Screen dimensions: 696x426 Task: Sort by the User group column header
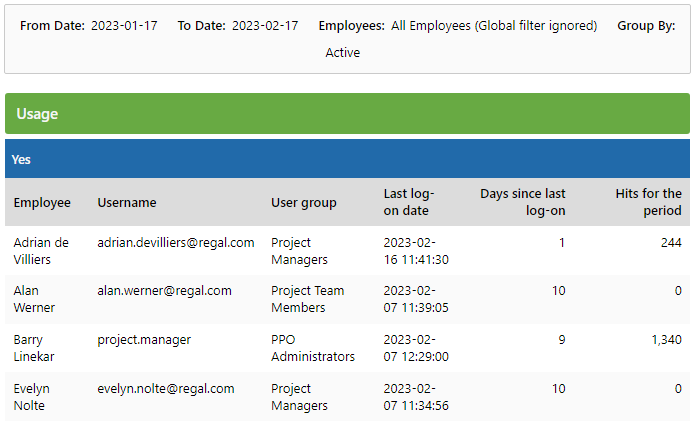click(304, 202)
